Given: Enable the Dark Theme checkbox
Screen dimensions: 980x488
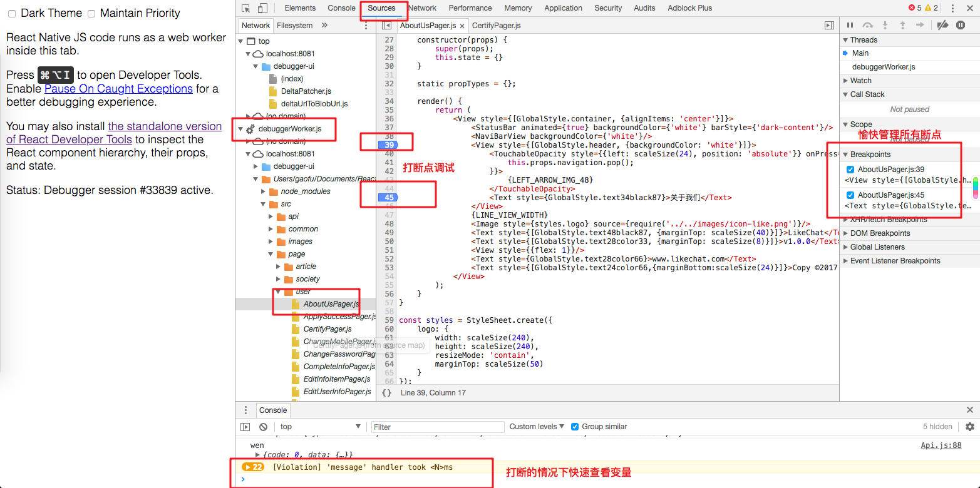Looking at the screenshot, I should click(11, 13).
